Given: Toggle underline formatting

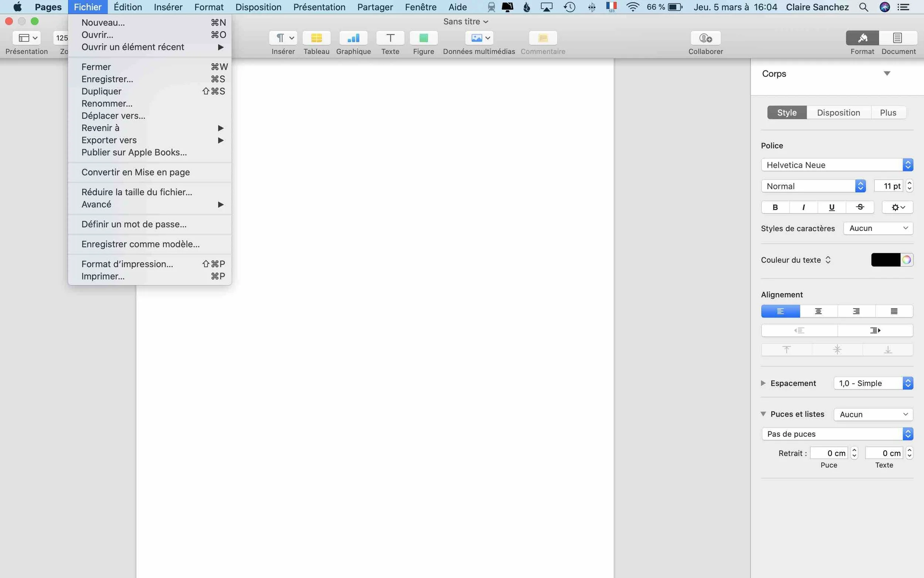Looking at the screenshot, I should [832, 207].
